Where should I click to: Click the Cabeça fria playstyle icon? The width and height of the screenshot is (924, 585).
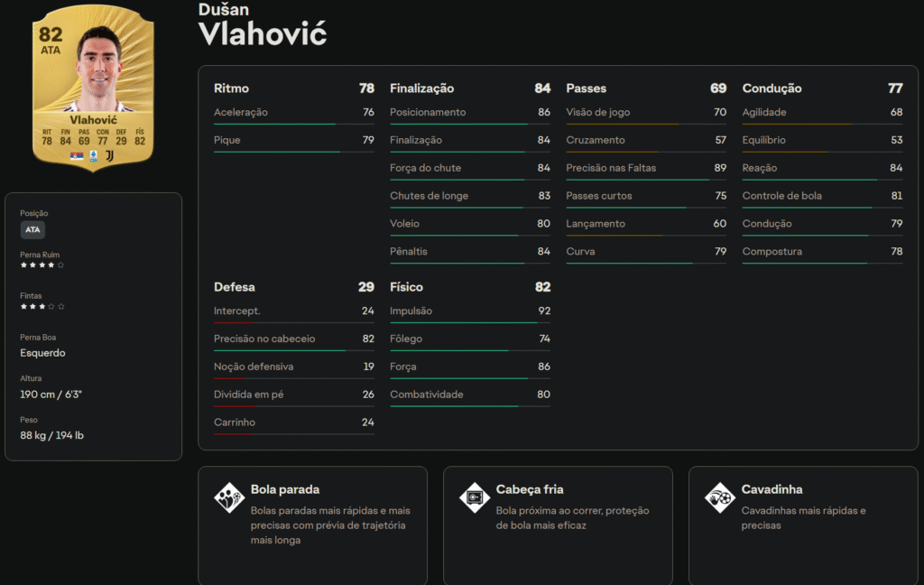[x=474, y=497]
